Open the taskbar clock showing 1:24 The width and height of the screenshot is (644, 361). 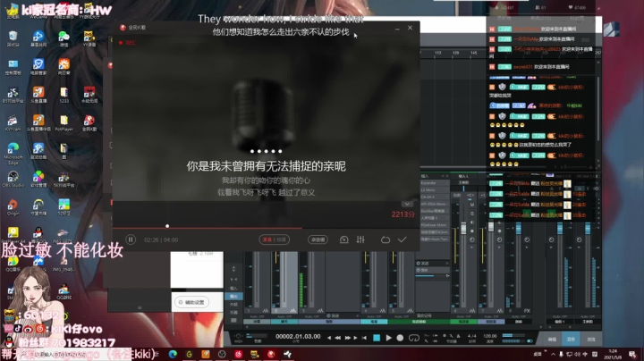613,354
